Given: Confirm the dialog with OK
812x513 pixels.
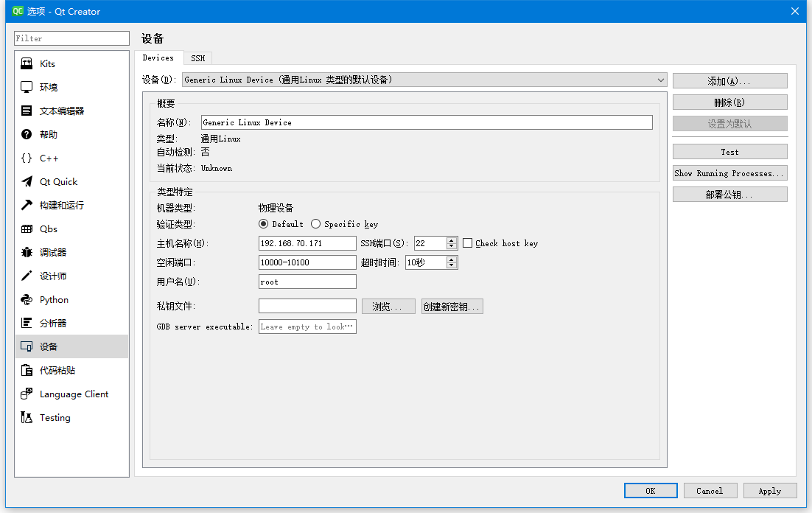Looking at the screenshot, I should pyautogui.click(x=651, y=491).
